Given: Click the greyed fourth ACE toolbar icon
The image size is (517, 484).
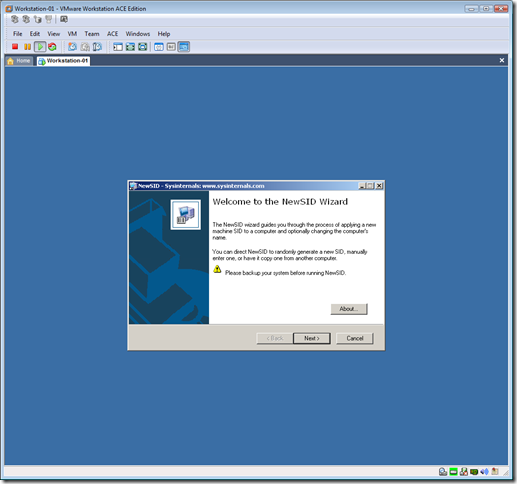Looking at the screenshot, I should (49, 19).
